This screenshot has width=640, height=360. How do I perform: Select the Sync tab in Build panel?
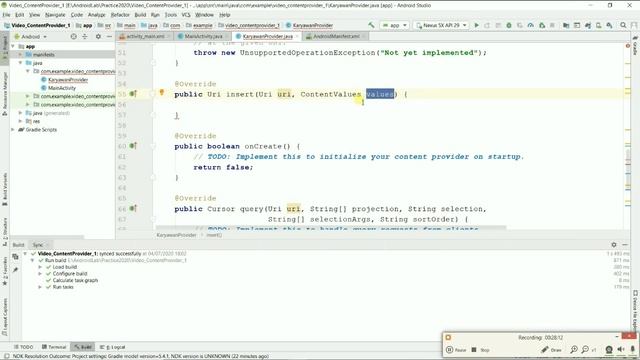click(x=40, y=245)
